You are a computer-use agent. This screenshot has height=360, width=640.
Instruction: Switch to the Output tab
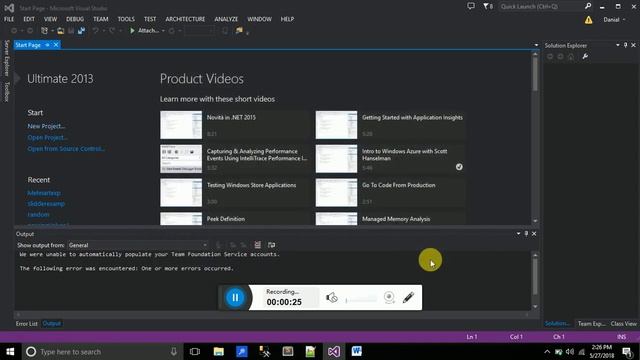coord(51,323)
